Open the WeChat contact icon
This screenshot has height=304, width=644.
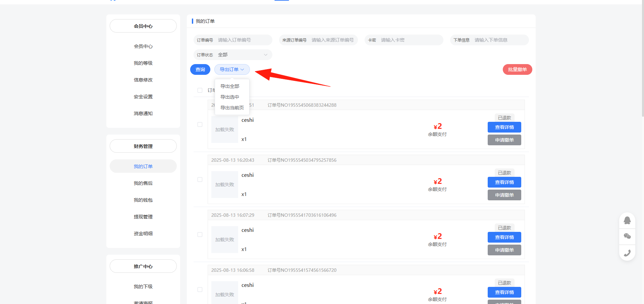coord(627,237)
